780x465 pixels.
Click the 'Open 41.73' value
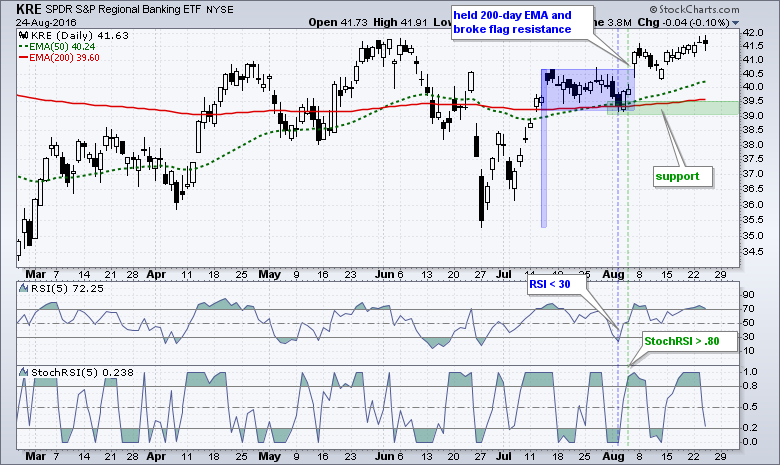coord(338,22)
